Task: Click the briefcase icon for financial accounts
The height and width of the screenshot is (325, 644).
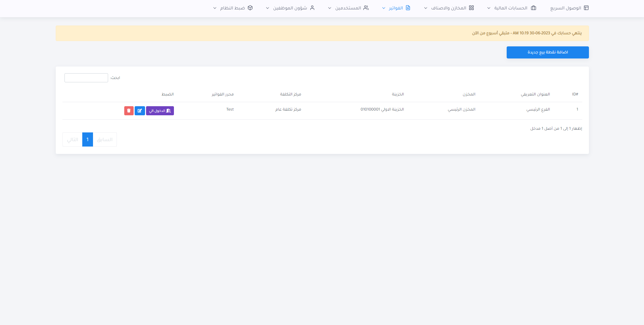Action: (x=534, y=8)
